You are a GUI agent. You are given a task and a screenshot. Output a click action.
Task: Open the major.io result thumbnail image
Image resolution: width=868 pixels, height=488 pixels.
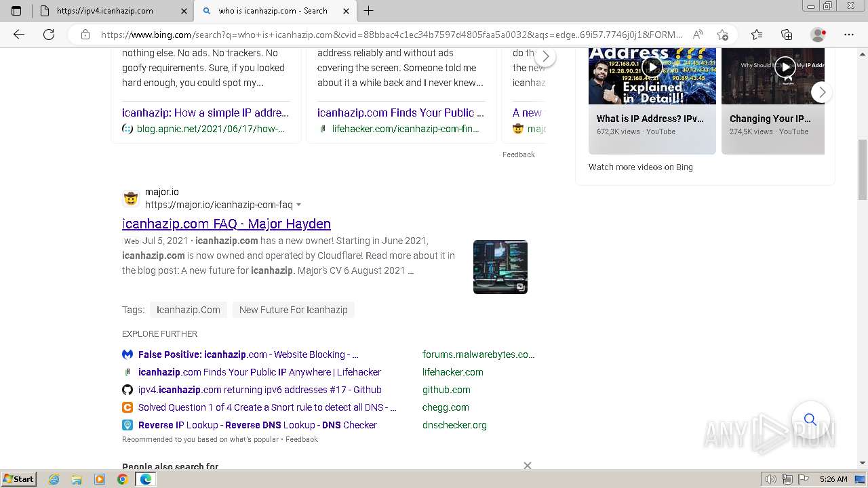[x=500, y=267]
